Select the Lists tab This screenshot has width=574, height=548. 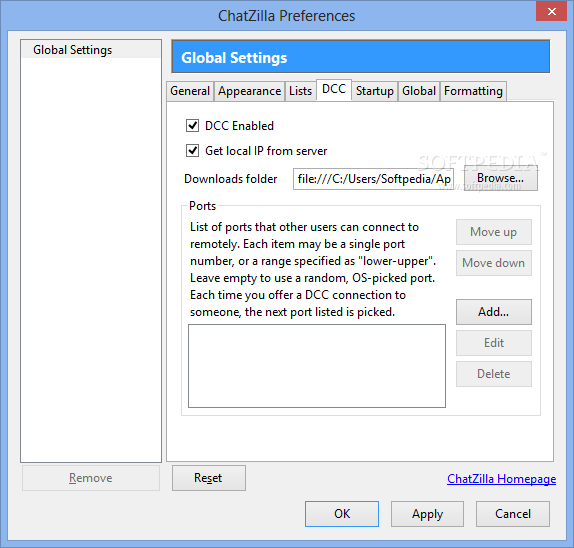pos(300,91)
